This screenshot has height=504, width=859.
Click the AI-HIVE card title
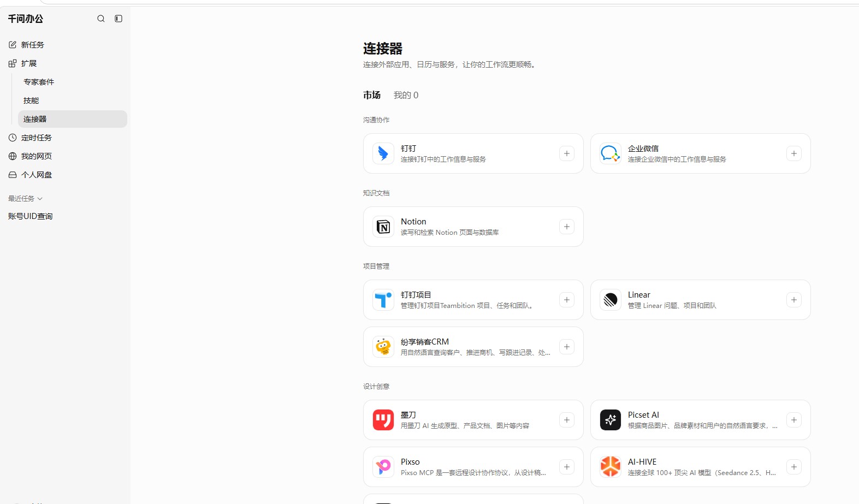pos(642,462)
